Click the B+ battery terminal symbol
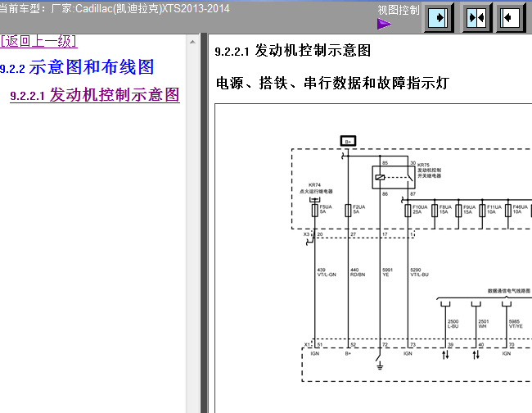 pyautogui.click(x=348, y=141)
